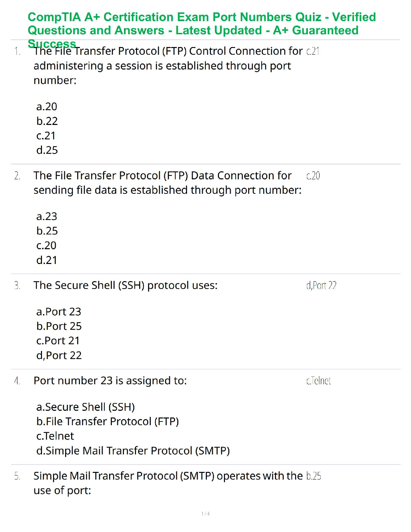
Task: Select option a.Port 23
Action: tap(59, 312)
